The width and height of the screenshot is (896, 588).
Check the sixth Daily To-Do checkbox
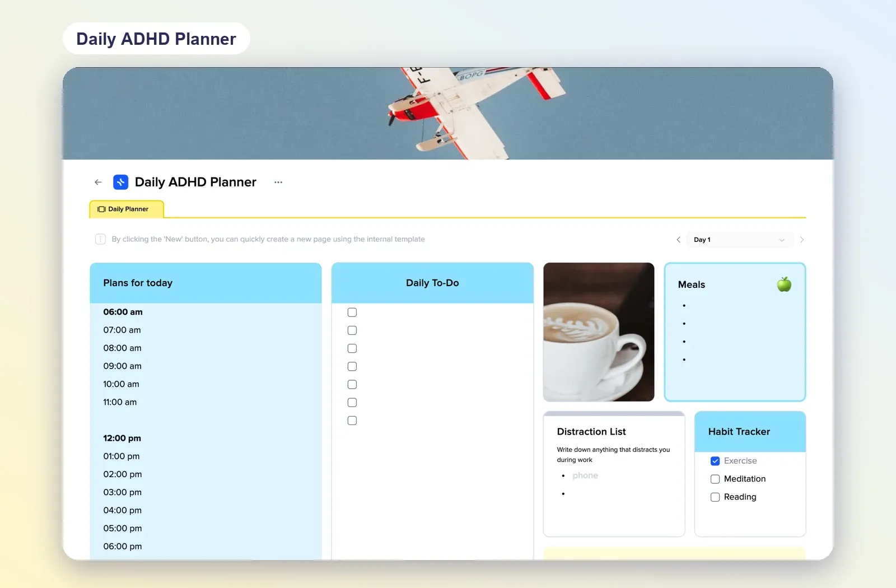(352, 402)
